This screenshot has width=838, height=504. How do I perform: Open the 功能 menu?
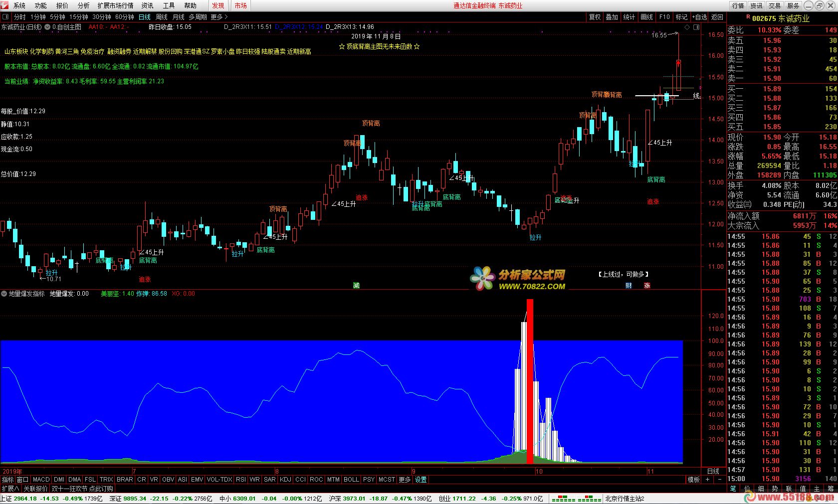[41, 5]
